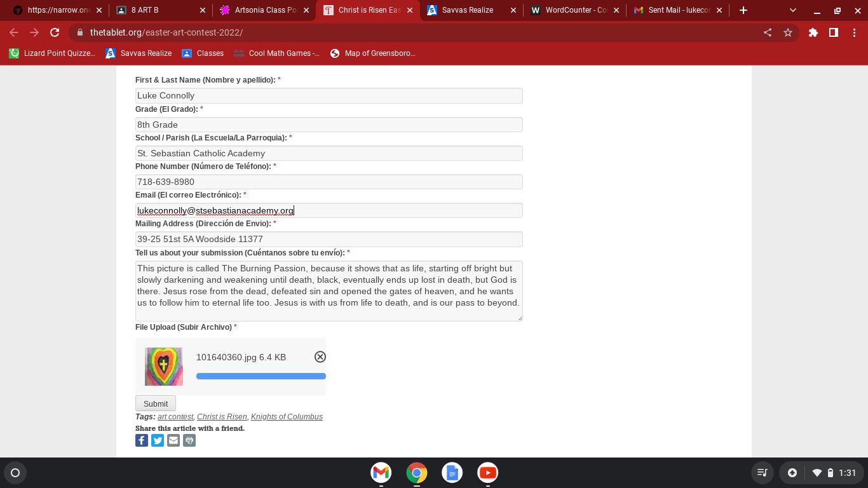Open Cool Math Games bookmark

tap(277, 53)
